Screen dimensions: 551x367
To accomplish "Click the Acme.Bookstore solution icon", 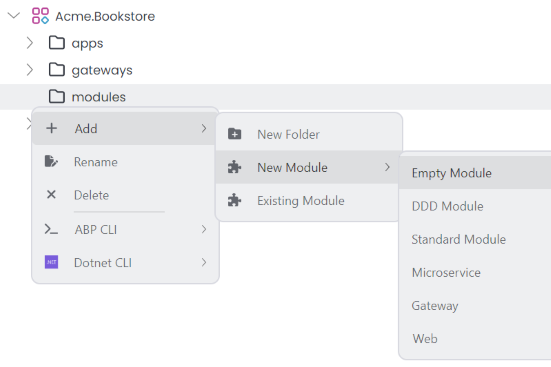I will click(40, 16).
